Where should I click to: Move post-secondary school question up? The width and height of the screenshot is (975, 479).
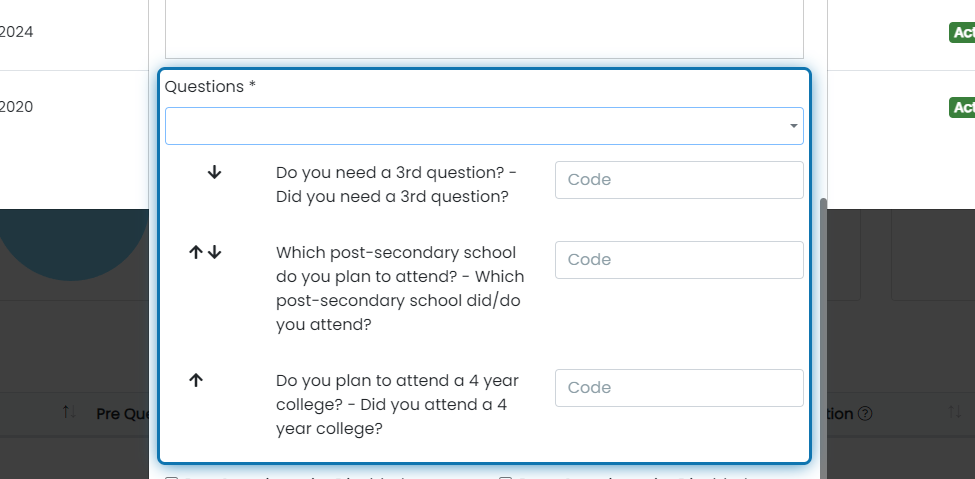[x=196, y=252]
